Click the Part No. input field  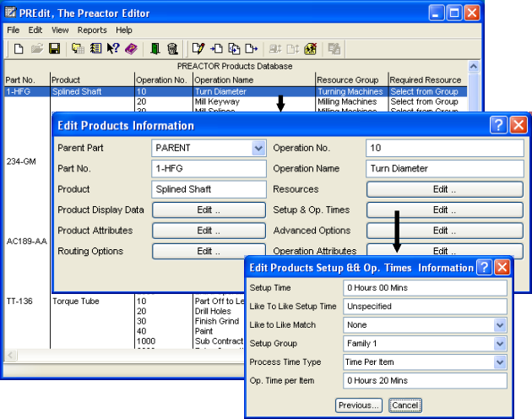(209, 169)
